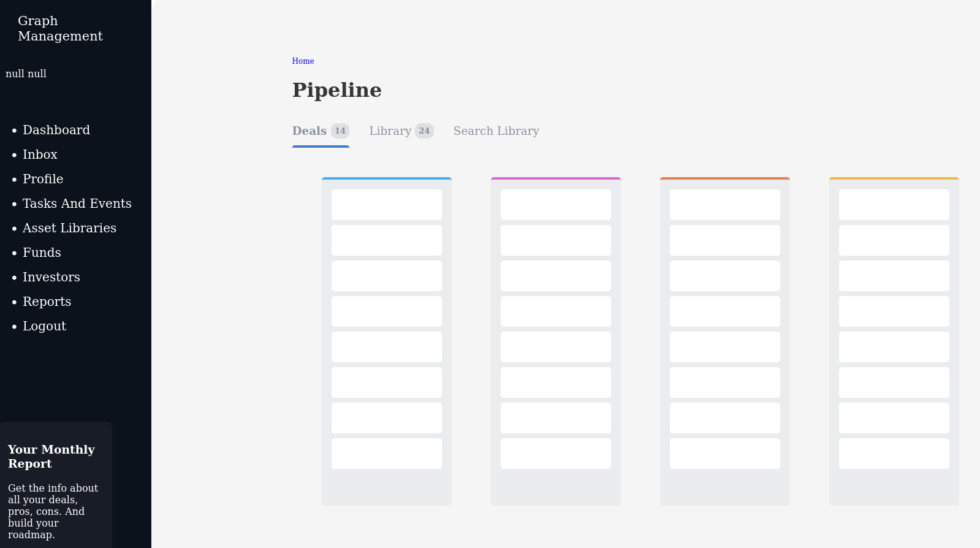Open the Your Monthly Report card

click(x=55, y=484)
